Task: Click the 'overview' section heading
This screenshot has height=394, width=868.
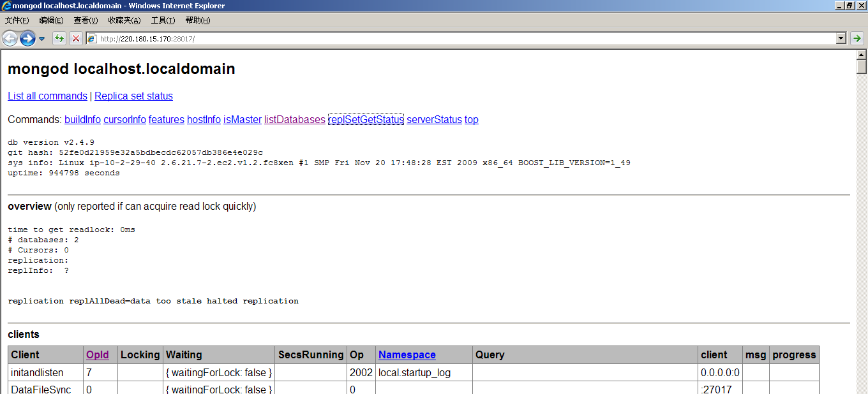Action: click(x=29, y=207)
